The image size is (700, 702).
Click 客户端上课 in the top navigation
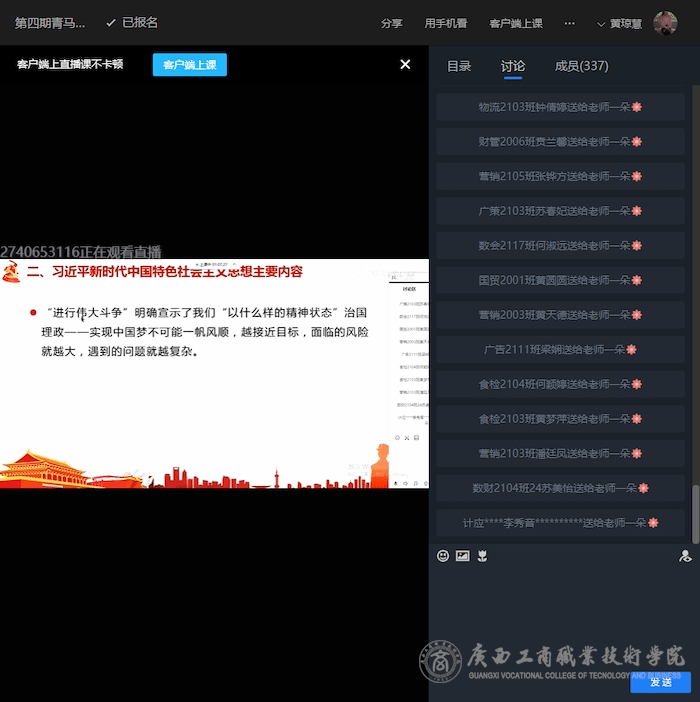click(516, 23)
